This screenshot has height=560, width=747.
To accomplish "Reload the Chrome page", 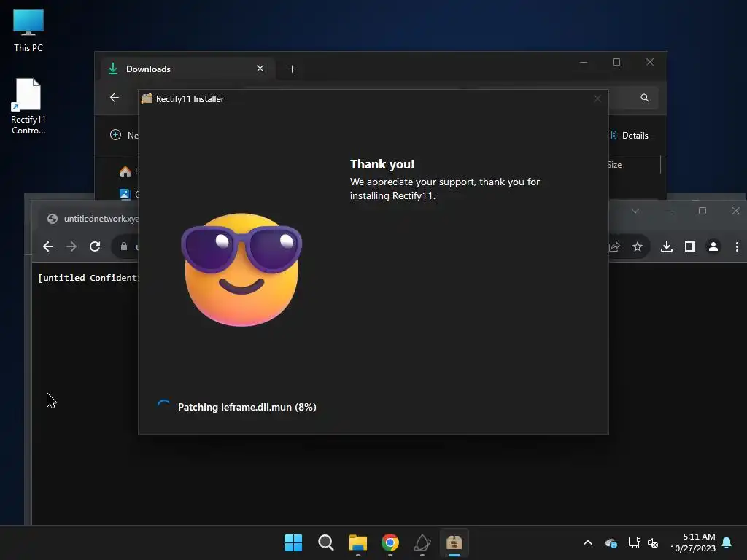I will pyautogui.click(x=95, y=246).
